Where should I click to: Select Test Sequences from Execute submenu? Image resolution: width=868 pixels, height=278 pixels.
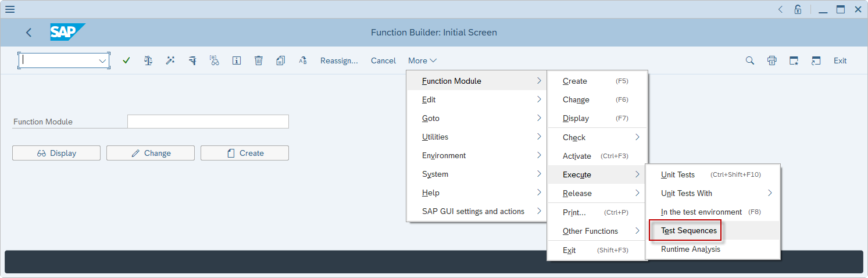tap(689, 230)
